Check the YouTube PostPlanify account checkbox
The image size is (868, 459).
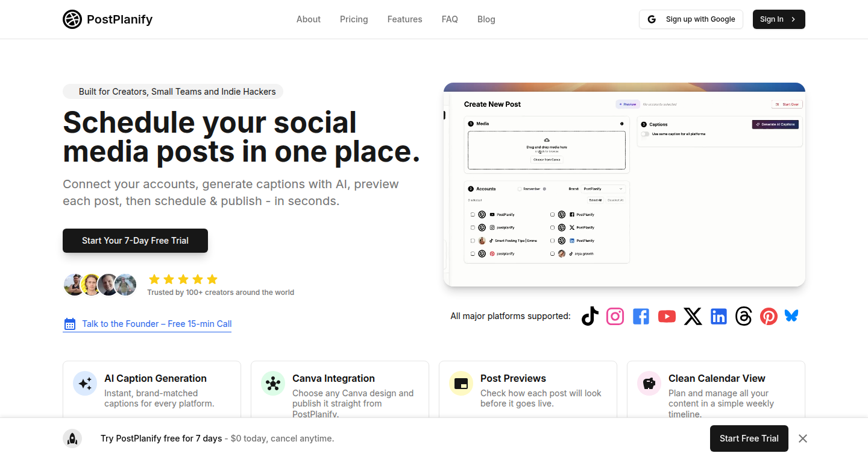(x=473, y=215)
